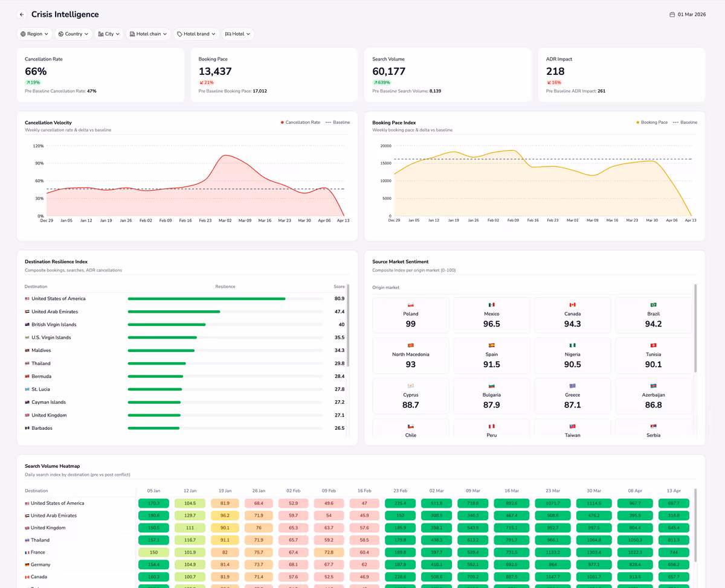Click the globe icon in Region filter
Screen dimensions: 725x588
23,34
